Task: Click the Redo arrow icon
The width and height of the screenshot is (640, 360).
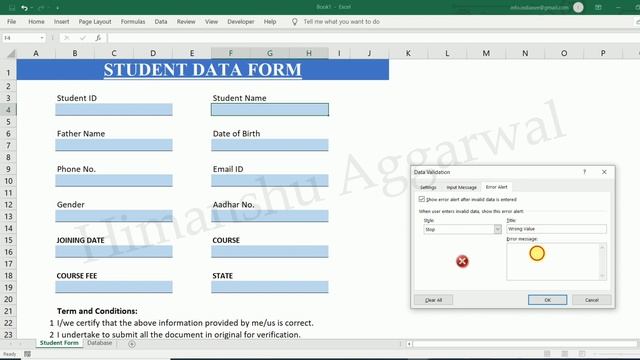Action: click(x=41, y=7)
